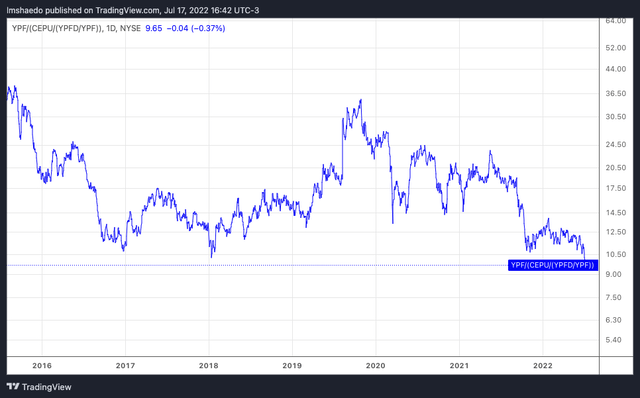Click the −0.04 (−0.37%) change value
This screenshot has width=640, height=398.
pyautogui.click(x=196, y=28)
